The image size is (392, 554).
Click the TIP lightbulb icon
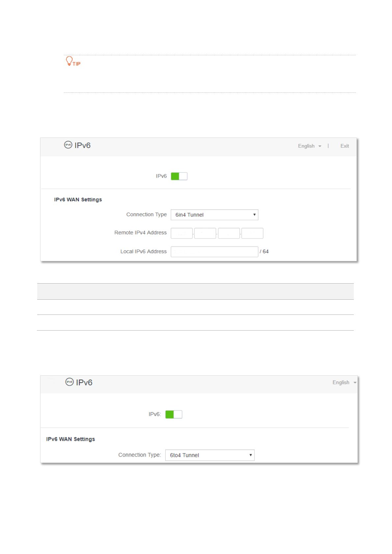click(x=69, y=61)
